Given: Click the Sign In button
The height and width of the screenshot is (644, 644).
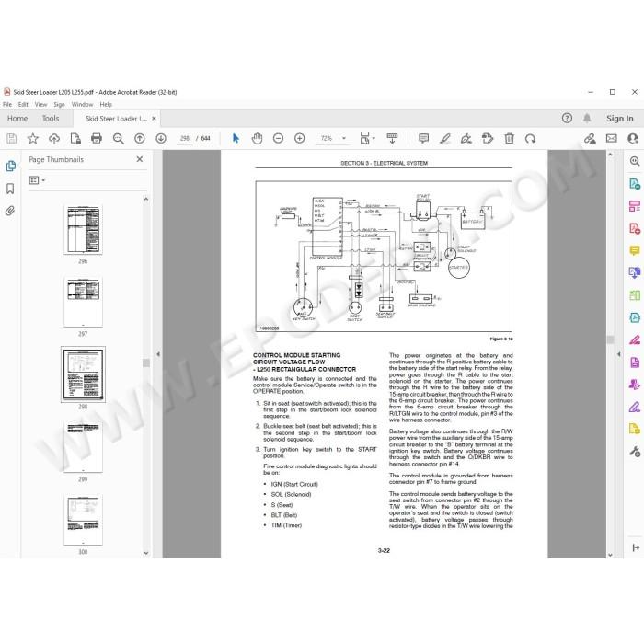Looking at the screenshot, I should 620,119.
